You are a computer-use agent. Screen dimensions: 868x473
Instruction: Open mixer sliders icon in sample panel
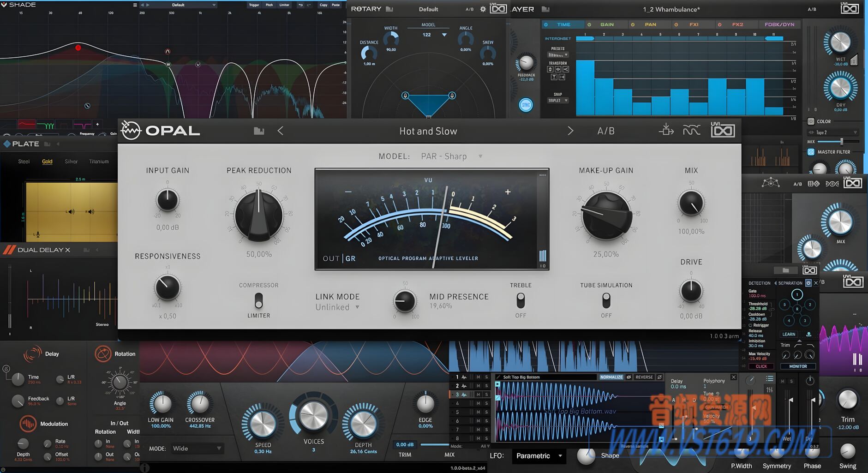click(x=769, y=390)
